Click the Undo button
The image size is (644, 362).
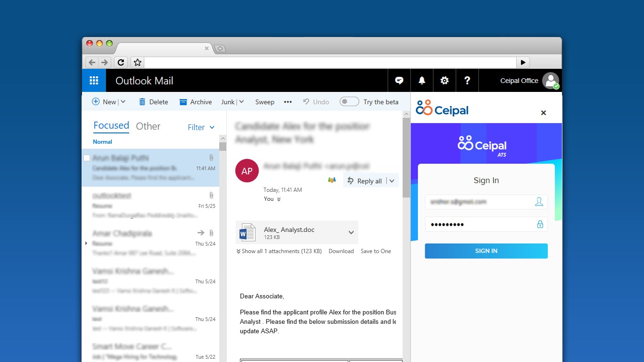[x=316, y=102]
